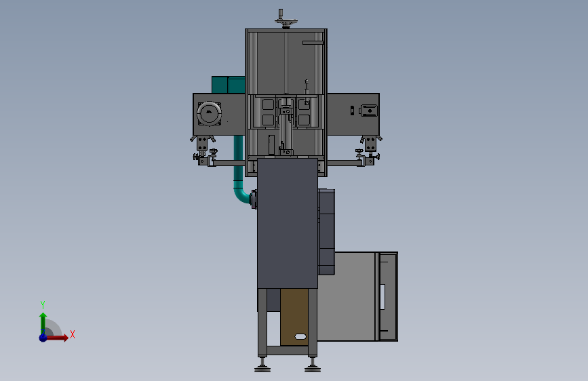
Task: Pick the oval slot in the brown panel
Action: click(300, 336)
